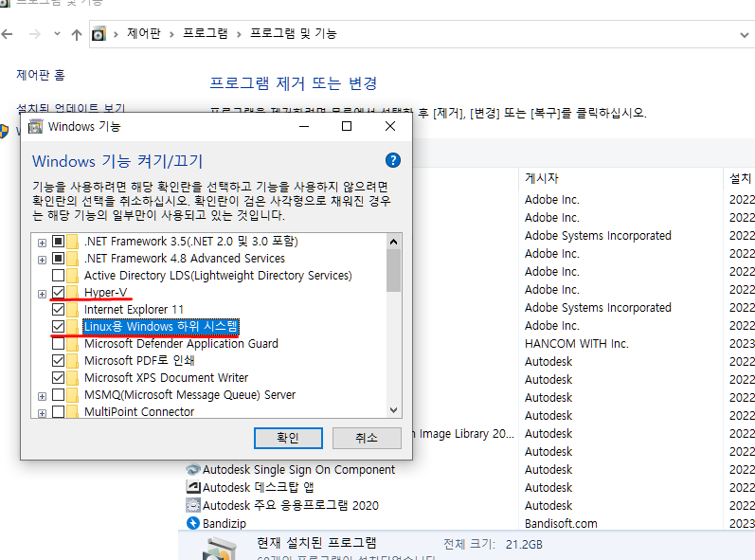755x560 pixels.
Task: Select Autodesk 데스크탑 앱 program name
Action: pyautogui.click(x=258, y=487)
